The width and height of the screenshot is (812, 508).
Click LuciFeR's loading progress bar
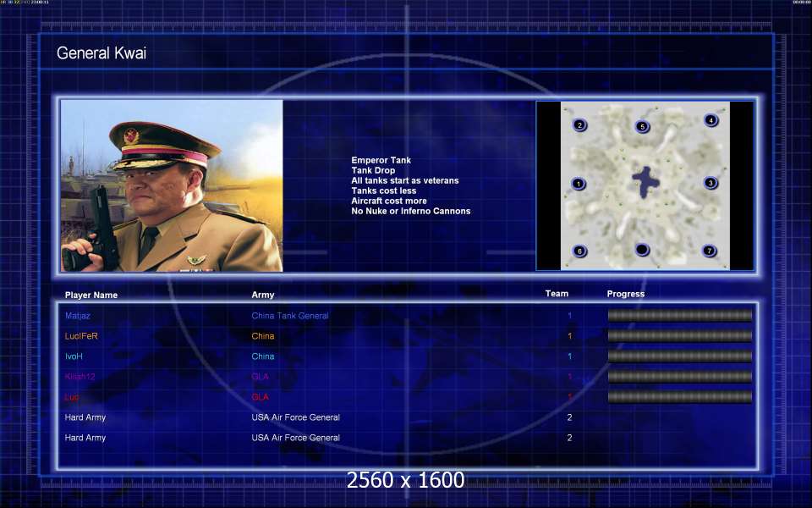pyautogui.click(x=679, y=336)
